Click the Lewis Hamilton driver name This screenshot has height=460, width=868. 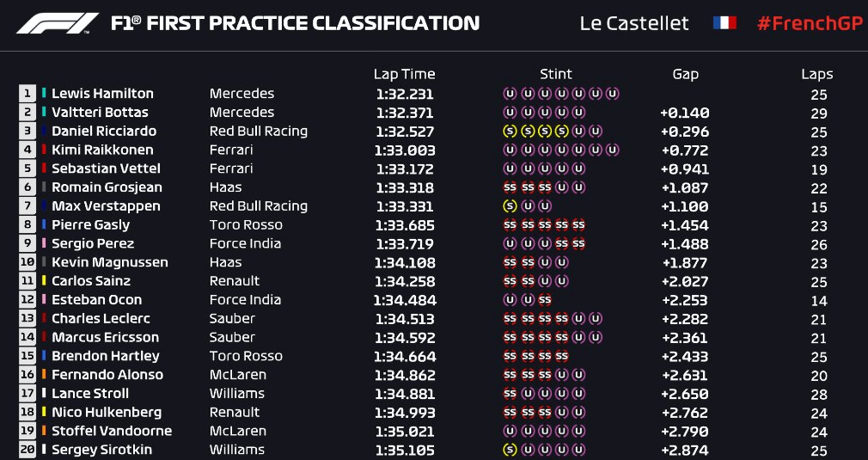coord(102,94)
